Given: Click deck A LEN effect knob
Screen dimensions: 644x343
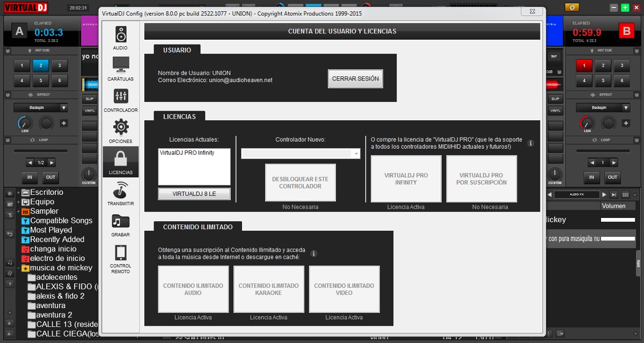Looking at the screenshot, I should coord(25,123).
